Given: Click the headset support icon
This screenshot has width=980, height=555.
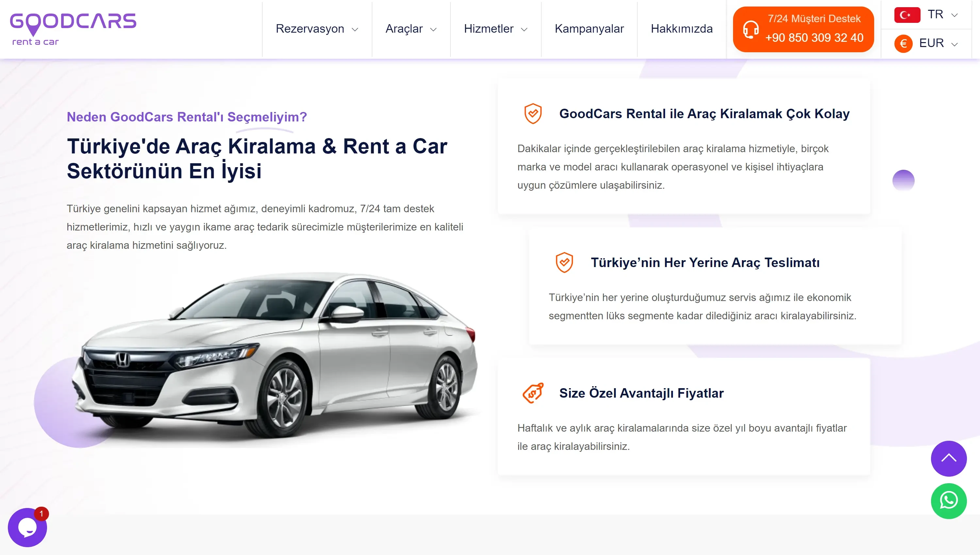Looking at the screenshot, I should pyautogui.click(x=750, y=29).
